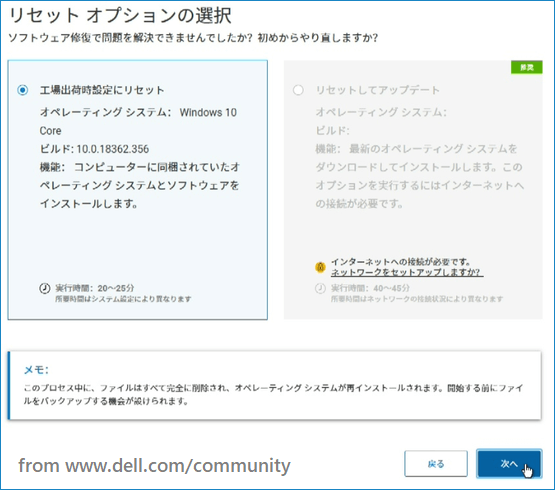Viewport: 555px width, 490px height.
Task: Click the 戻る button
Action: coord(436,464)
